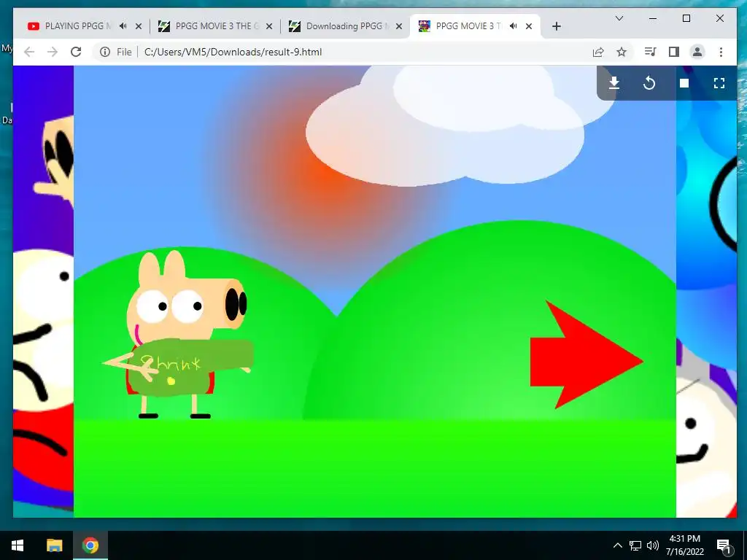Maximize the Chrome window
Viewport: 747px width, 560px height.
tap(686, 18)
